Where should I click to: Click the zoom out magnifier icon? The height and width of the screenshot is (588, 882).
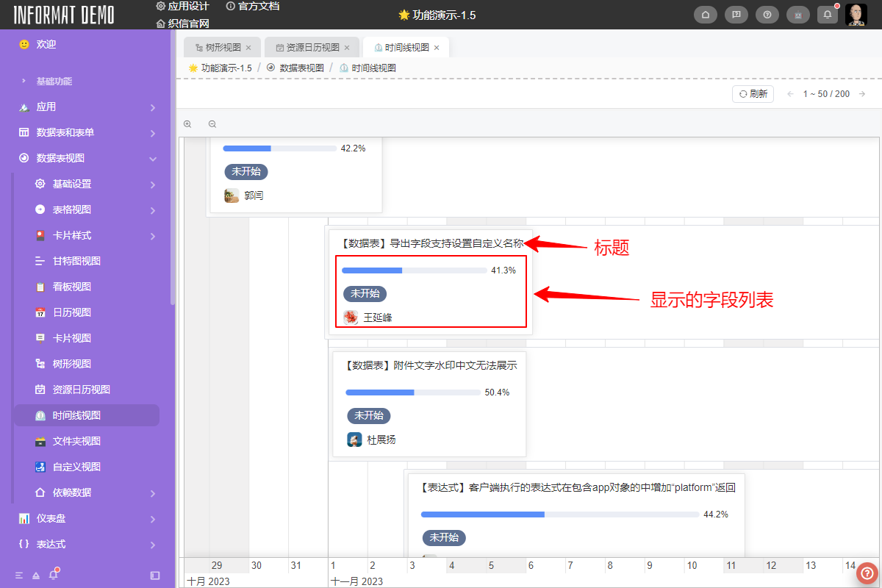coord(212,123)
